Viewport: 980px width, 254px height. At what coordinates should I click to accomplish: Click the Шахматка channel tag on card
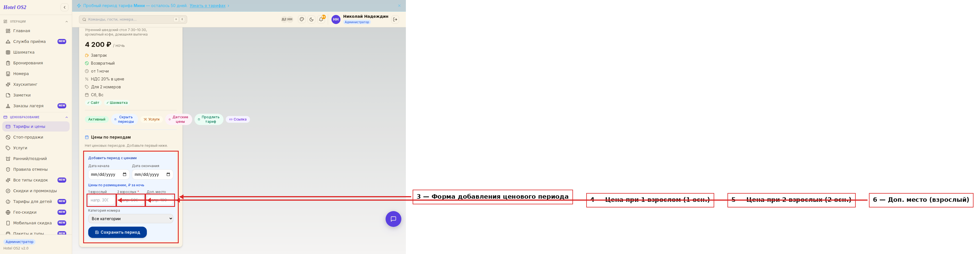click(x=117, y=103)
